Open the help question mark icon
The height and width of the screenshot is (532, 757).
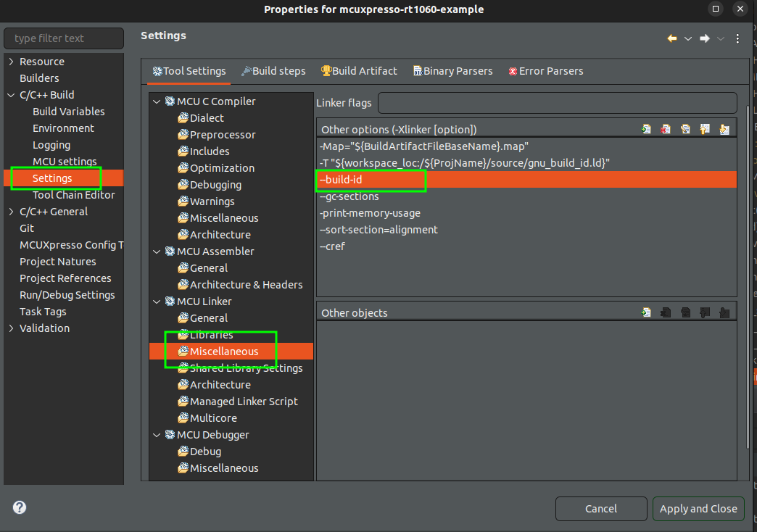click(x=20, y=507)
